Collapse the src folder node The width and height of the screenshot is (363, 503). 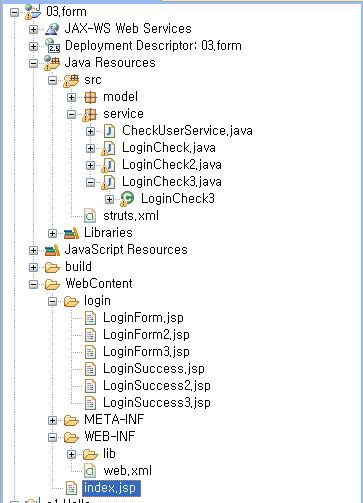pyautogui.click(x=52, y=80)
